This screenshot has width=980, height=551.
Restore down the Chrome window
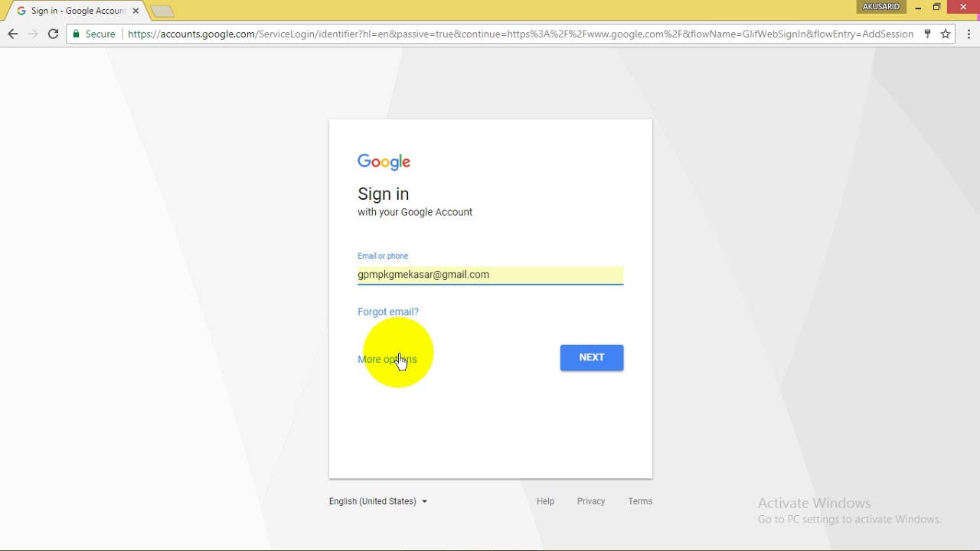point(936,7)
